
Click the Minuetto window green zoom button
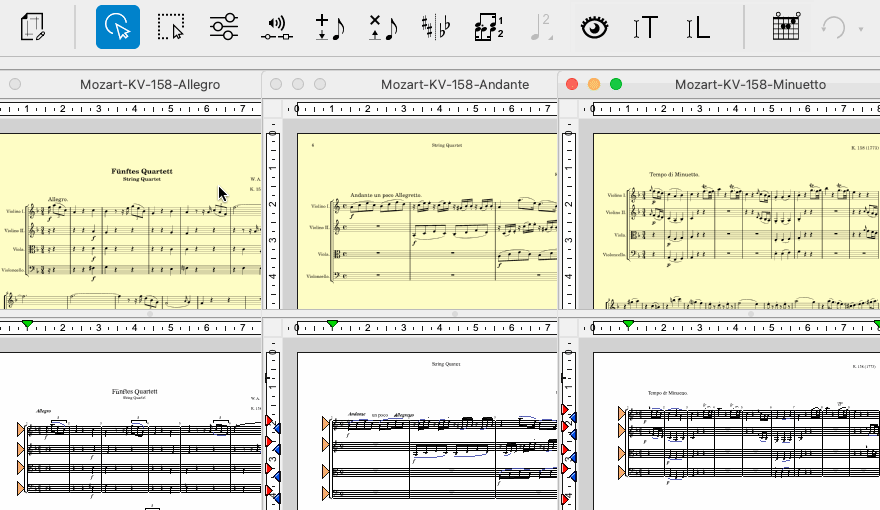[616, 84]
